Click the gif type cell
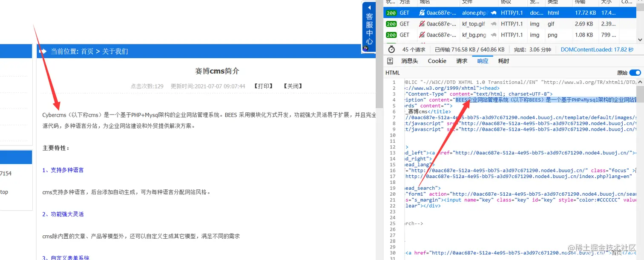The width and height of the screenshot is (644, 260). click(551, 24)
